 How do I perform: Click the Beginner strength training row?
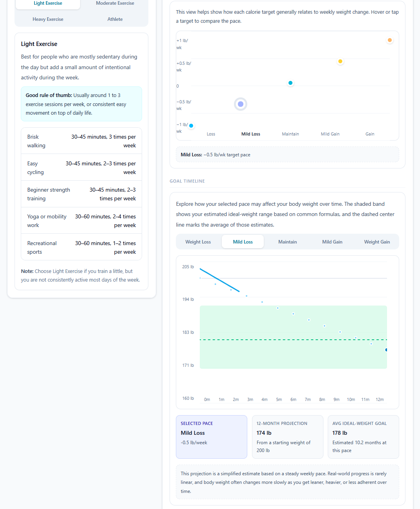pos(81,194)
